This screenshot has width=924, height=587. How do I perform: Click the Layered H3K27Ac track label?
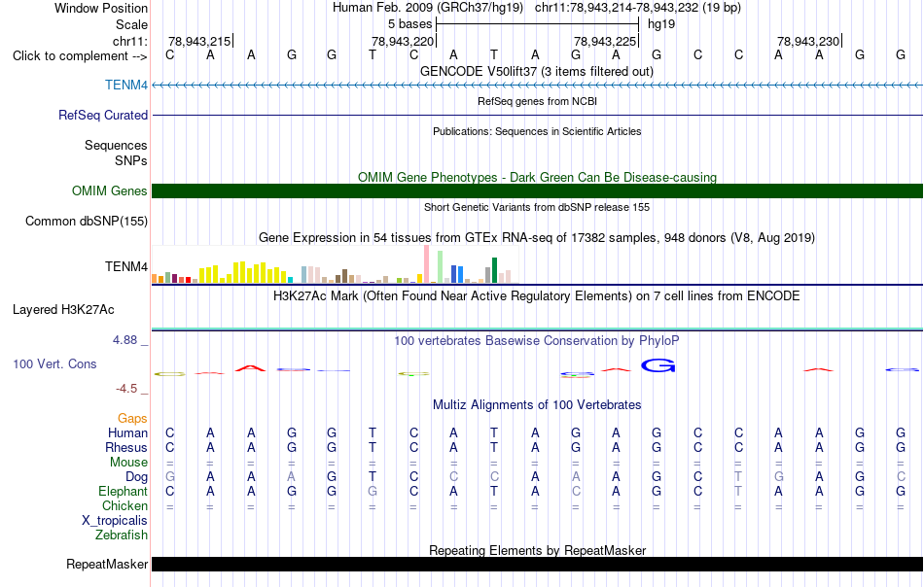point(63,310)
